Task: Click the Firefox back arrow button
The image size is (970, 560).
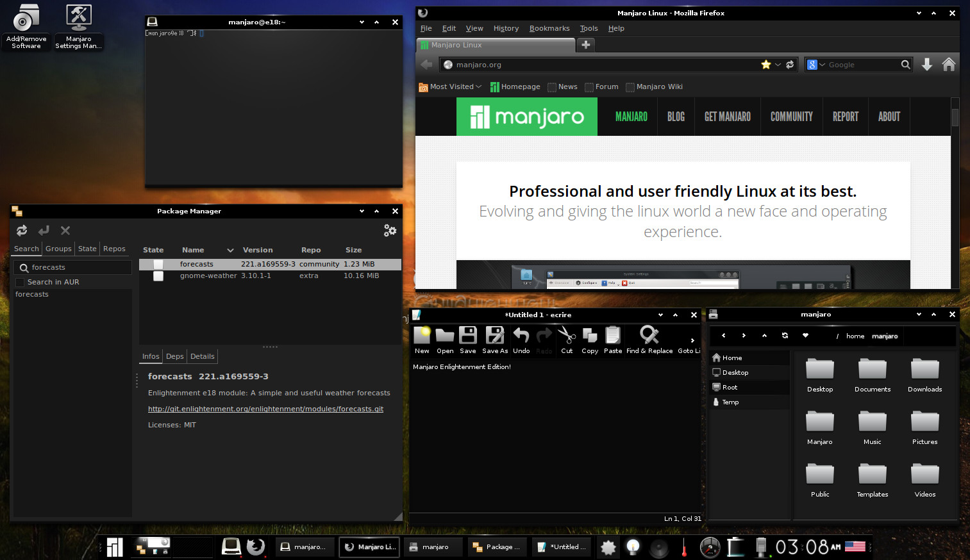Action: coord(426,64)
